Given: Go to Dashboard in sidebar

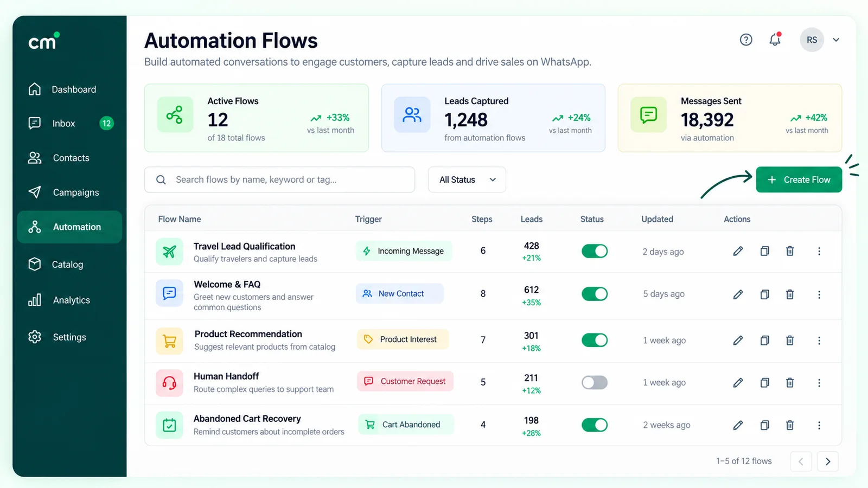Looking at the screenshot, I should coord(69,89).
